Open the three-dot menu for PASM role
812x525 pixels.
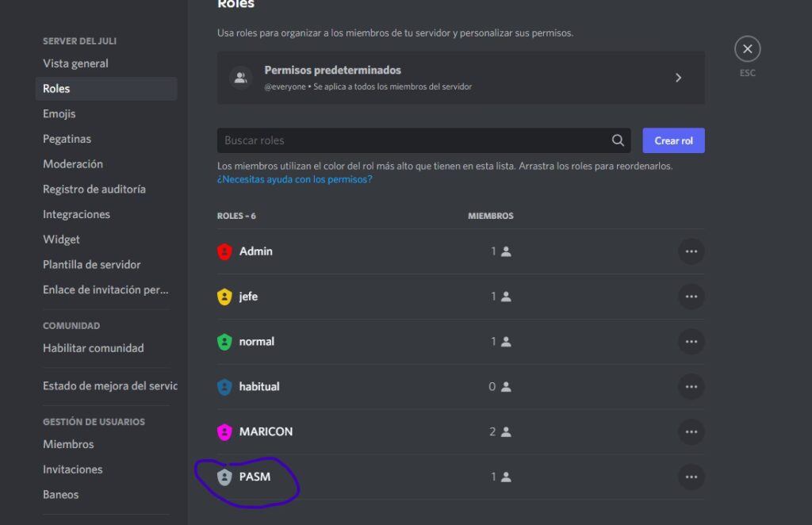(691, 477)
